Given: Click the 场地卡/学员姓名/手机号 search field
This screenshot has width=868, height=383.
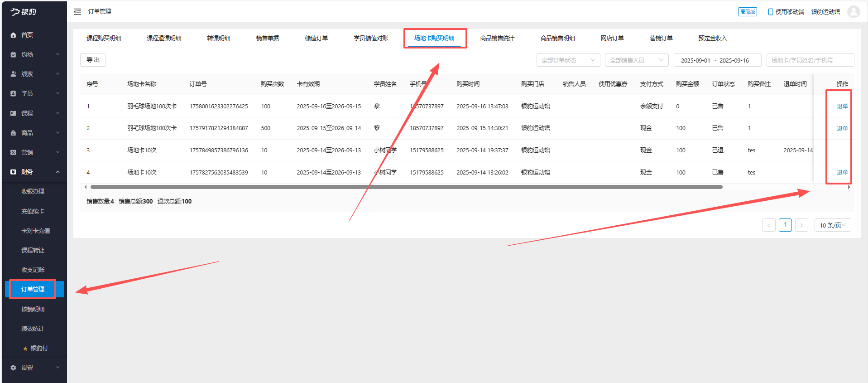Looking at the screenshot, I should click(810, 60).
